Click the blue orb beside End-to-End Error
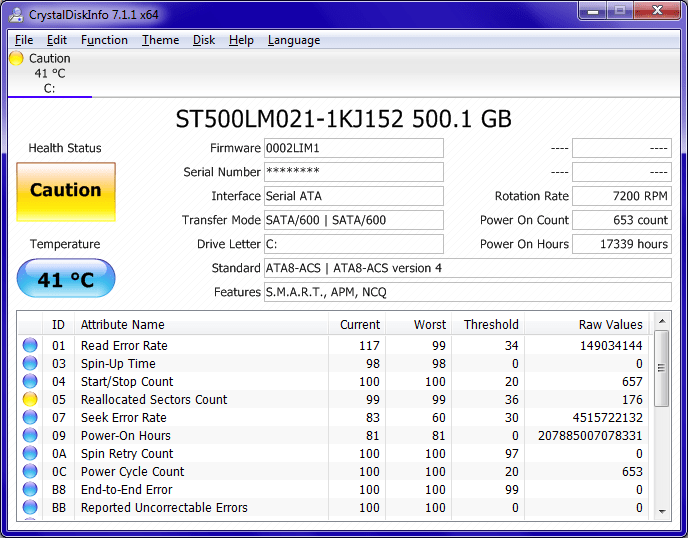This screenshot has width=688, height=538. tap(30, 490)
